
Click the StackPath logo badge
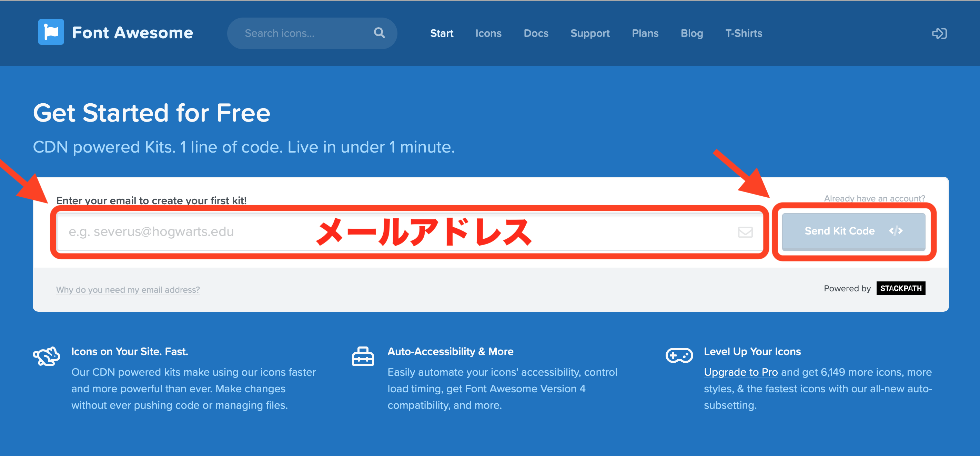click(900, 288)
